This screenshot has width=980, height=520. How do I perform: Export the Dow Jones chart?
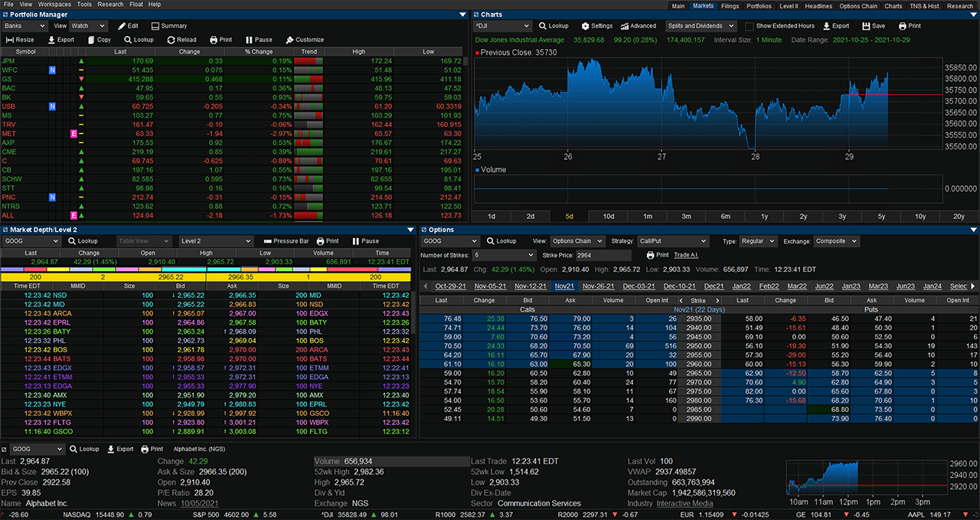[x=835, y=26]
